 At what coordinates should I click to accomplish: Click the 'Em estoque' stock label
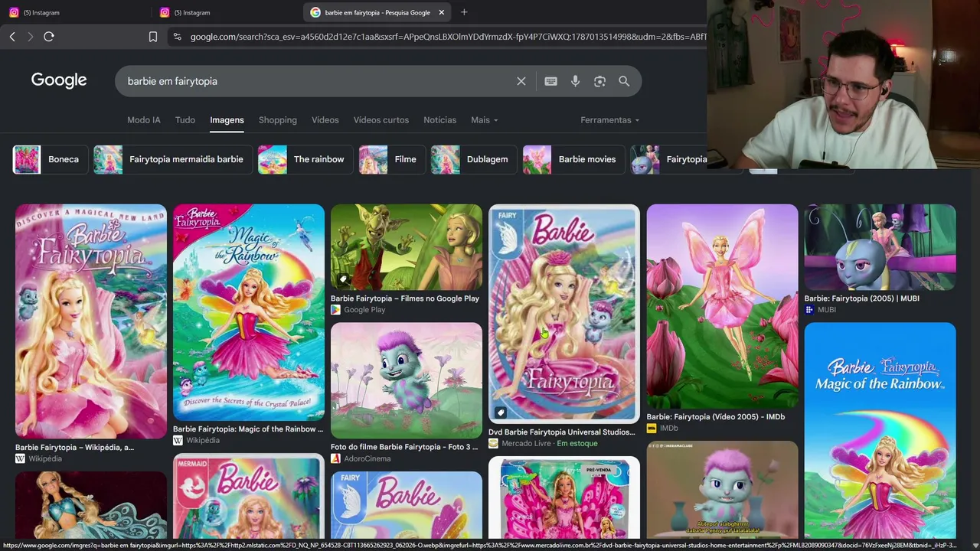tap(577, 444)
